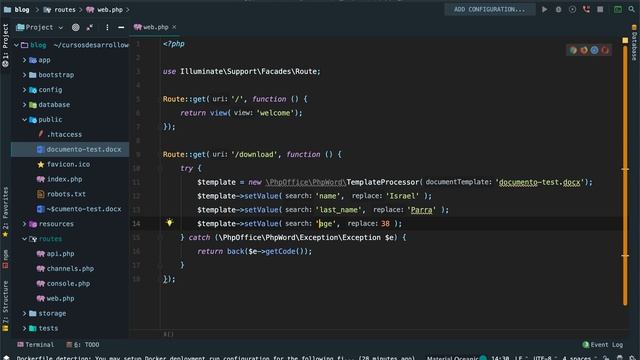
Task: Expand the resources folder
Action: (x=24, y=224)
